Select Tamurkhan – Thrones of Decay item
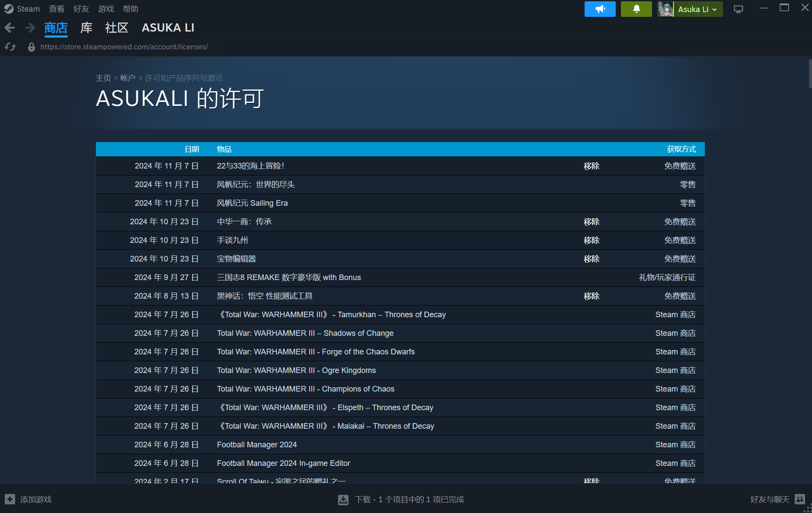The image size is (812, 513). coord(331,315)
